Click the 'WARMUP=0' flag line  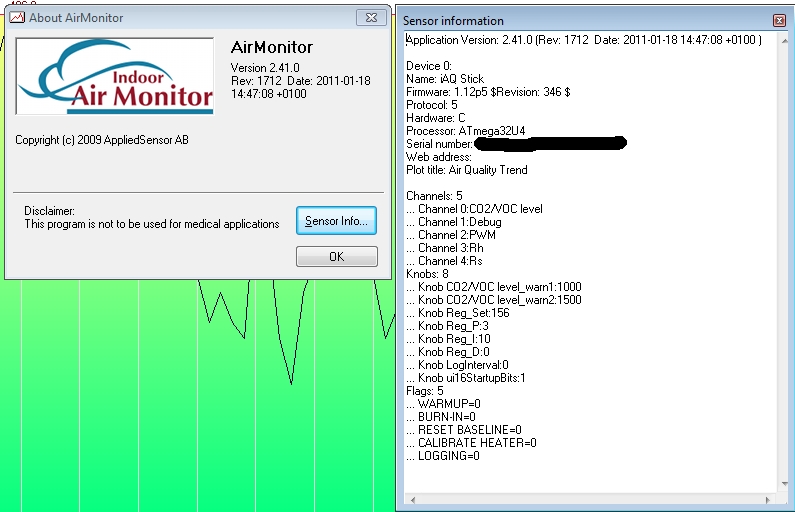pos(443,404)
